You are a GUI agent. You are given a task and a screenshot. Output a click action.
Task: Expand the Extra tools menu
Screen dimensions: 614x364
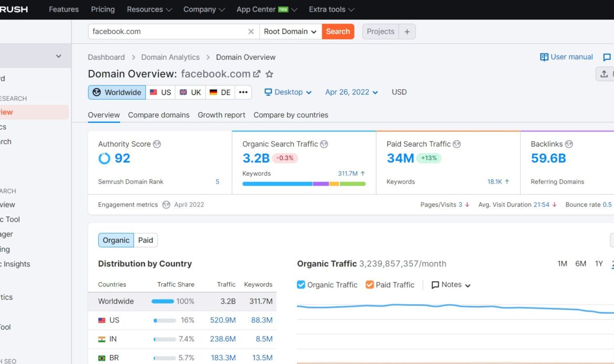tap(331, 9)
